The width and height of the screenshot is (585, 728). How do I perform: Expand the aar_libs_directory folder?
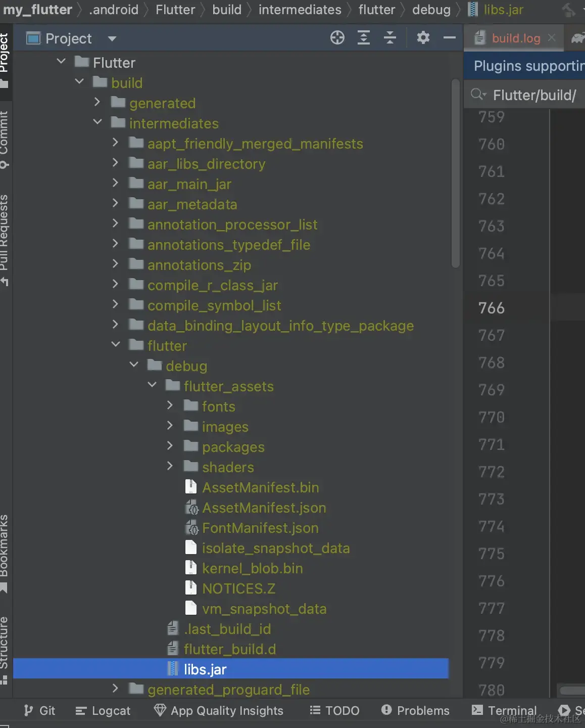pyautogui.click(x=116, y=162)
